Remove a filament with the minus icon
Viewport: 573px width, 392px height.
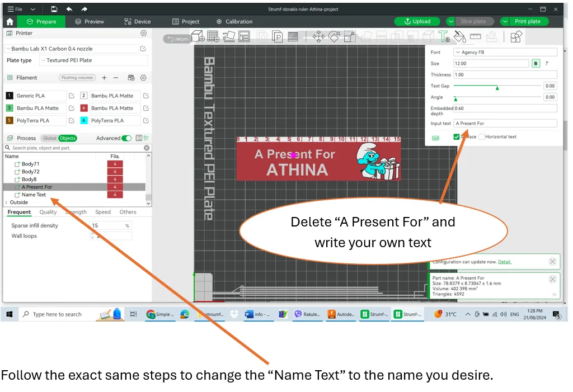(115, 78)
